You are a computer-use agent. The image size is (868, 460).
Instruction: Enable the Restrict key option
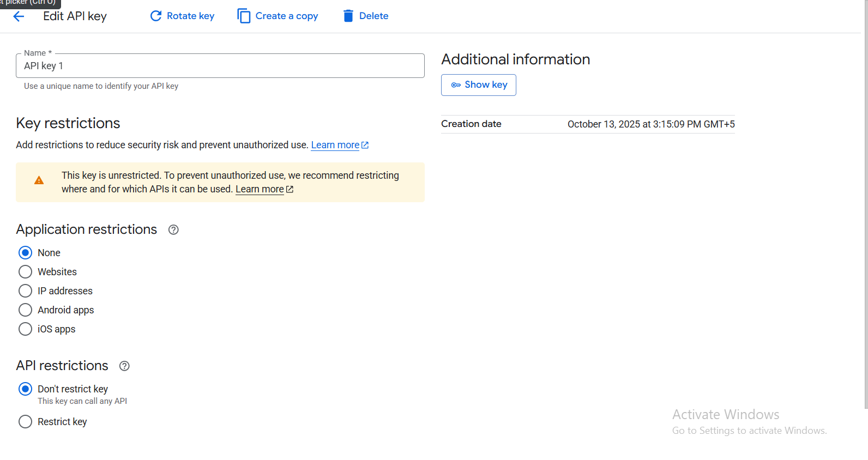(x=26, y=421)
